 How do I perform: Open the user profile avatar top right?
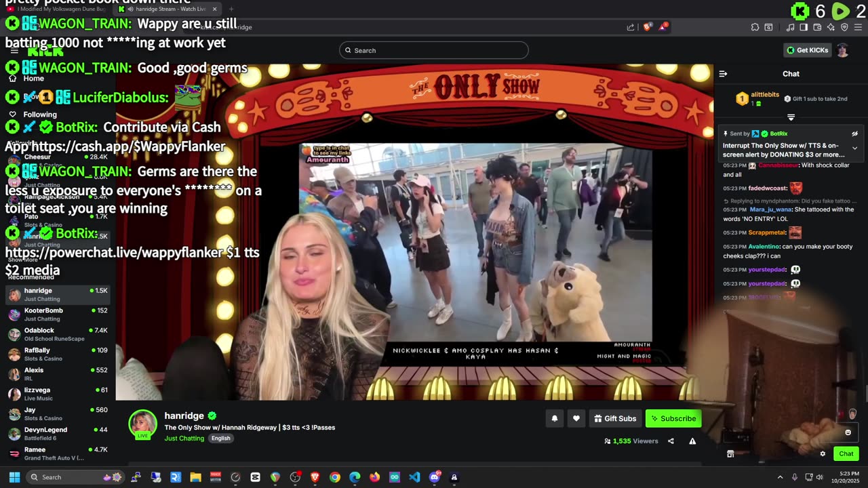pos(842,50)
